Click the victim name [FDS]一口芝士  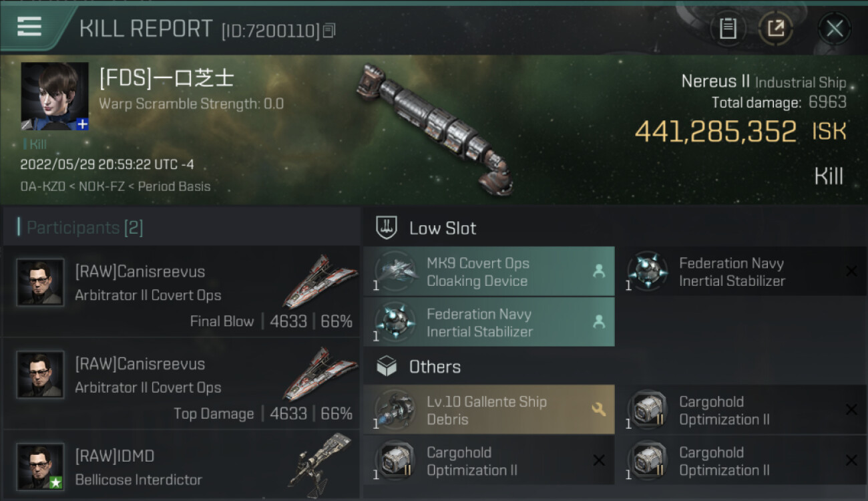pyautogui.click(x=167, y=79)
